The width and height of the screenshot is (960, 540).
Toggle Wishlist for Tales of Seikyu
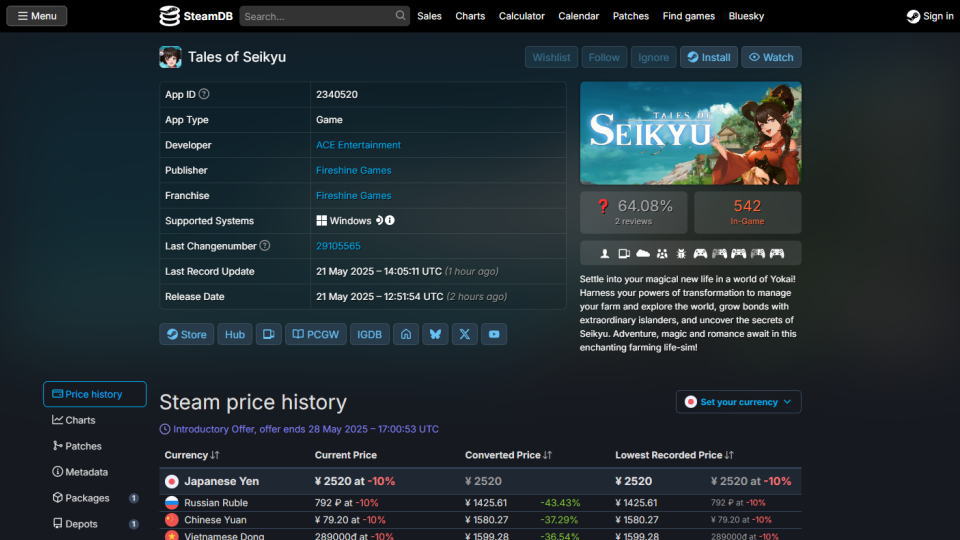(551, 57)
